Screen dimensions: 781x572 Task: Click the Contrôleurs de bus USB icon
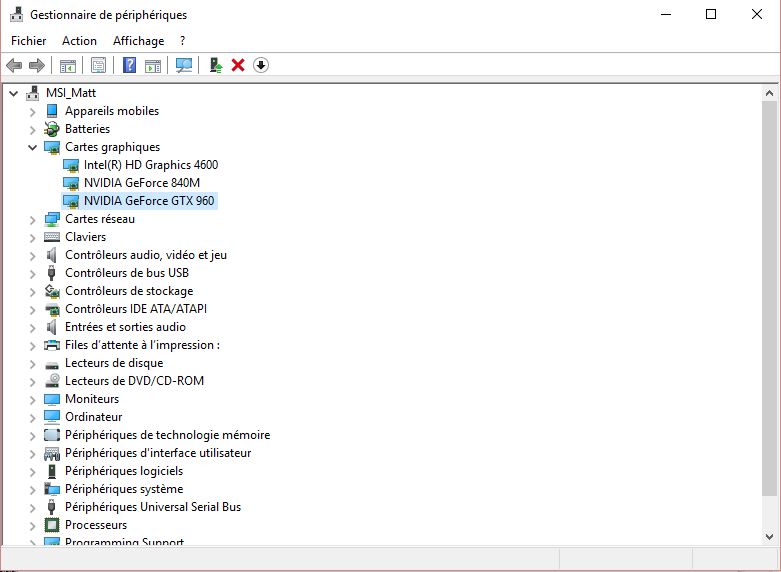(x=51, y=273)
